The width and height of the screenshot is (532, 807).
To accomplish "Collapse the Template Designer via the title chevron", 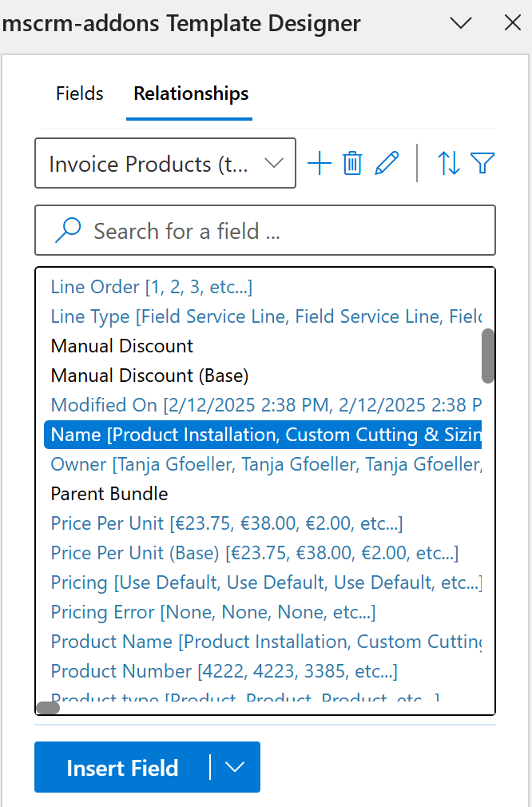I will [x=461, y=23].
